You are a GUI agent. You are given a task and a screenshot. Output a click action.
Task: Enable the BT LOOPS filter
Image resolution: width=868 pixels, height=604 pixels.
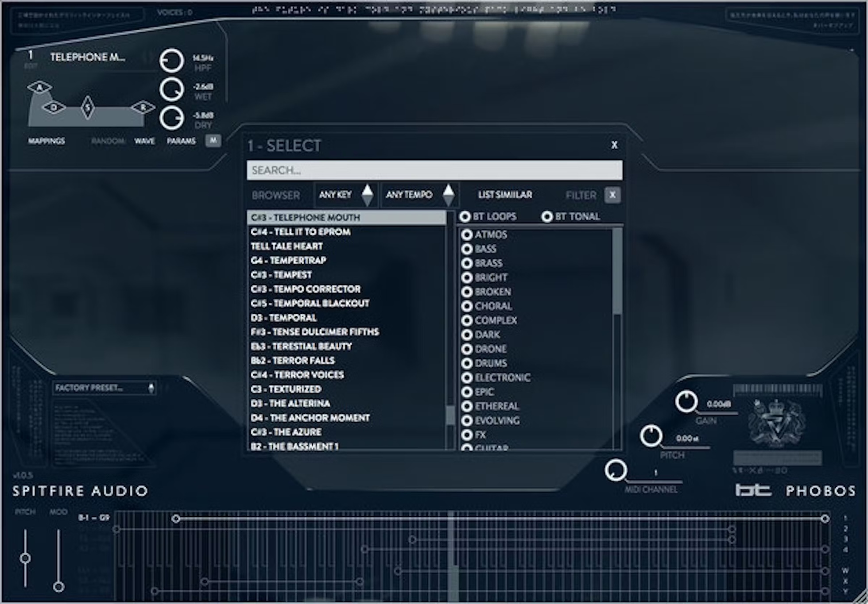click(465, 216)
